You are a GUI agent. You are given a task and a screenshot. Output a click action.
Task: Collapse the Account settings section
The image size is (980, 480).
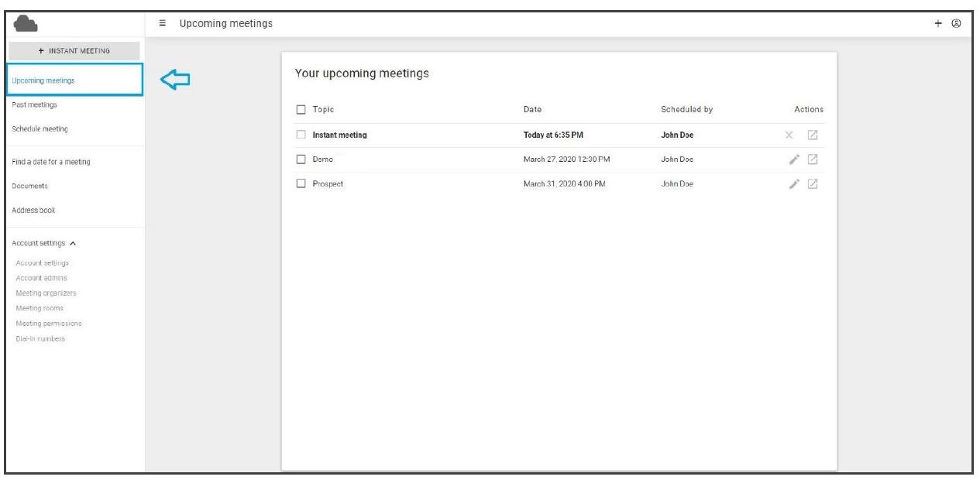tap(73, 243)
